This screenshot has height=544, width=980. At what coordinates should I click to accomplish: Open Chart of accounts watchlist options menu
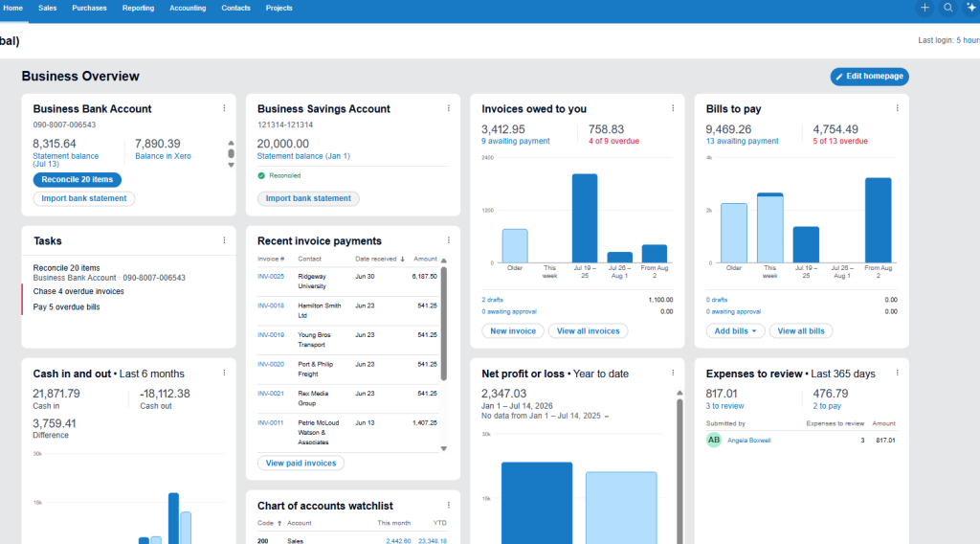tap(449, 506)
